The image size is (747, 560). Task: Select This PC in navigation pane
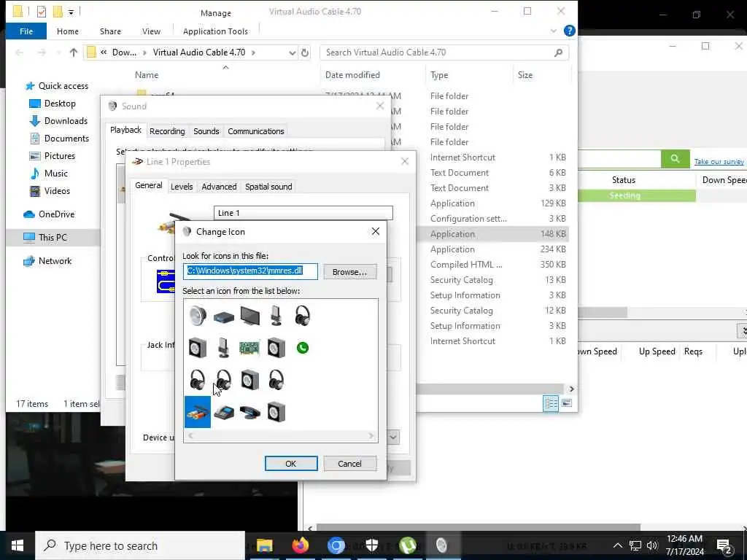point(53,237)
